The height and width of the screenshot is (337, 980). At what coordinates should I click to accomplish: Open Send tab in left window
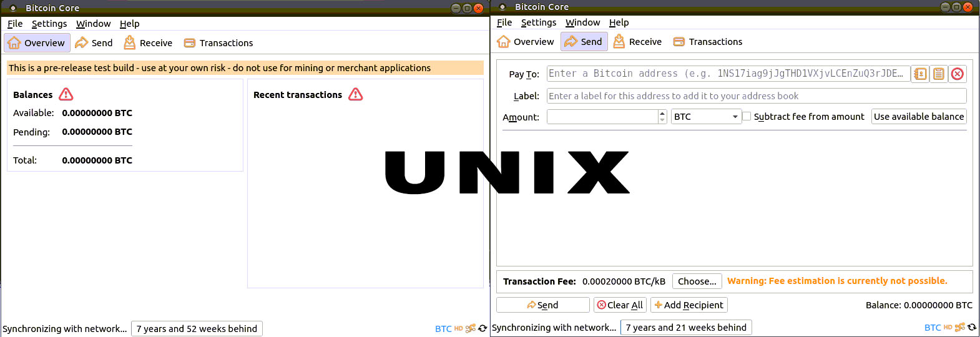tap(94, 42)
